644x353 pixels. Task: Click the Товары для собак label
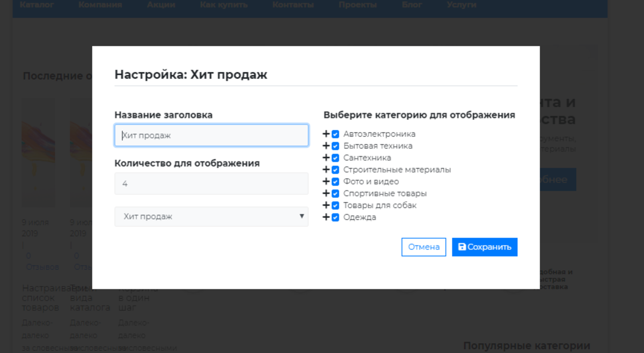(x=380, y=205)
